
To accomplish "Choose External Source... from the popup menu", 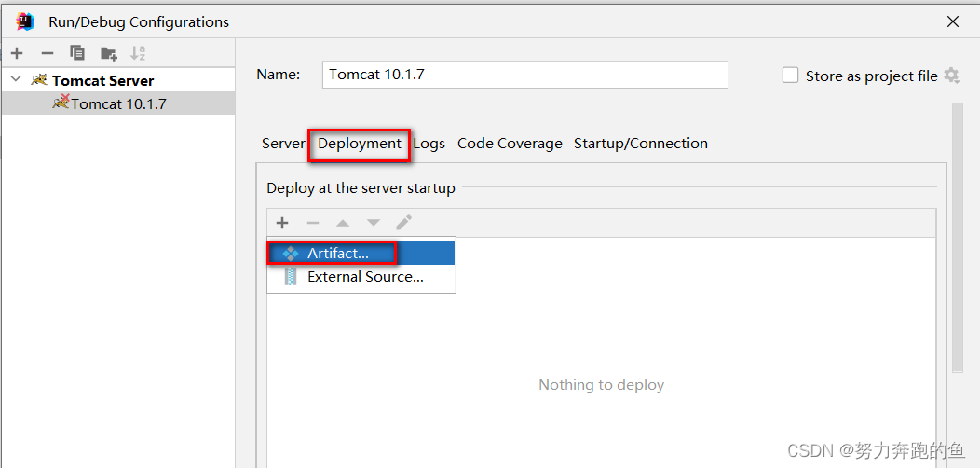I will coord(361,277).
